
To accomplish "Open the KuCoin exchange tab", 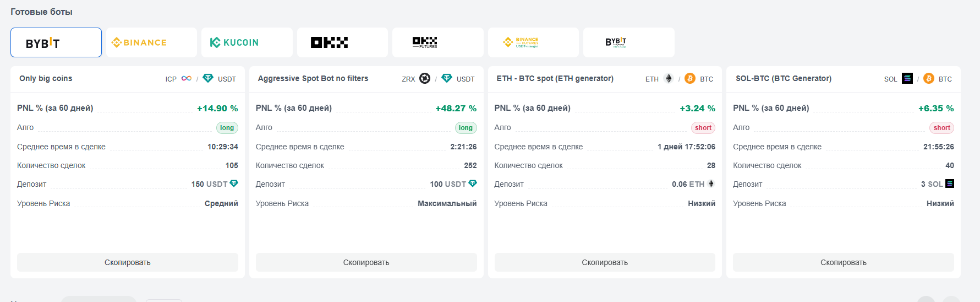I will coord(247,42).
